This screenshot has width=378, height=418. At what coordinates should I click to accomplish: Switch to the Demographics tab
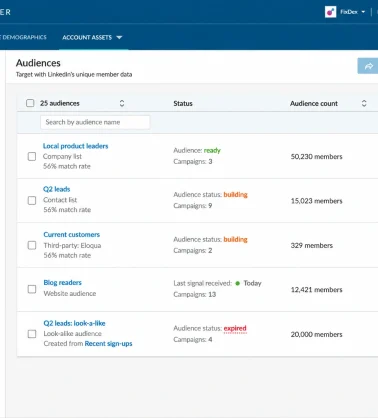(x=23, y=37)
